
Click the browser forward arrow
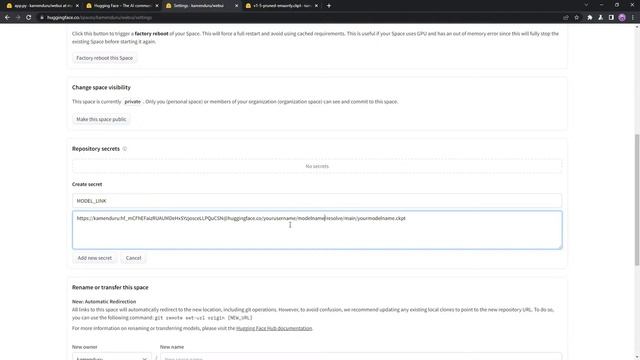point(18,18)
